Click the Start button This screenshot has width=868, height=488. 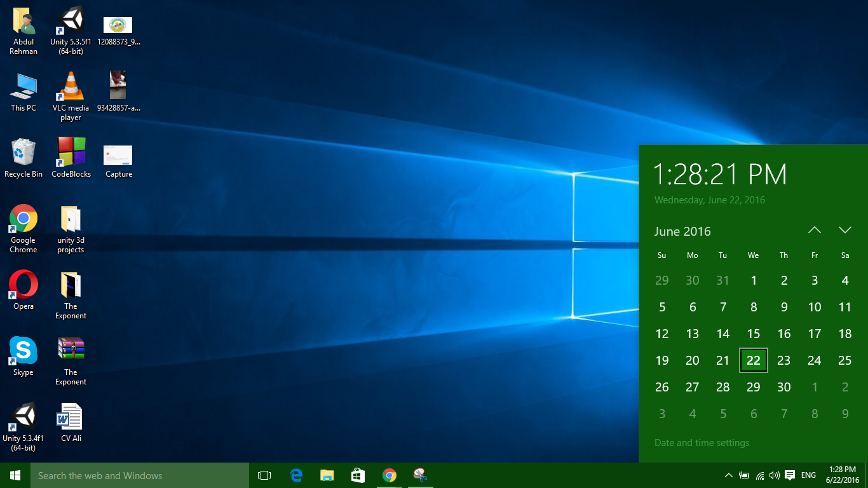coord(14,475)
